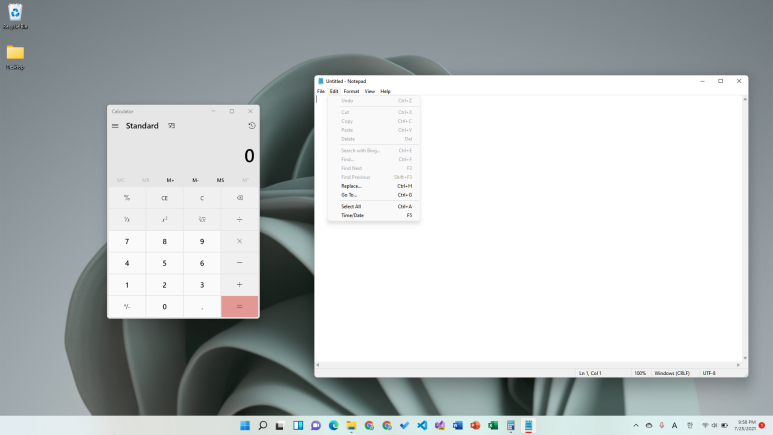Launch Visual Studio Code from the taskbar

point(422,426)
